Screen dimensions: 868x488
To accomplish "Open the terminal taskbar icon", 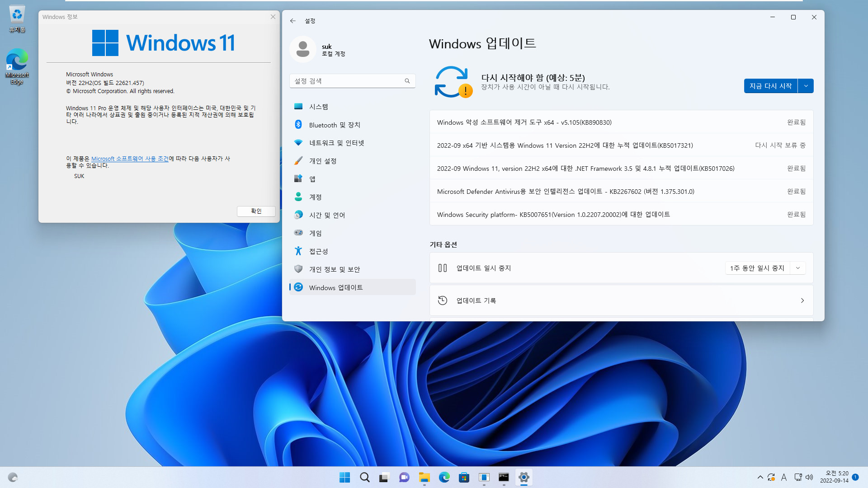I will tap(504, 477).
